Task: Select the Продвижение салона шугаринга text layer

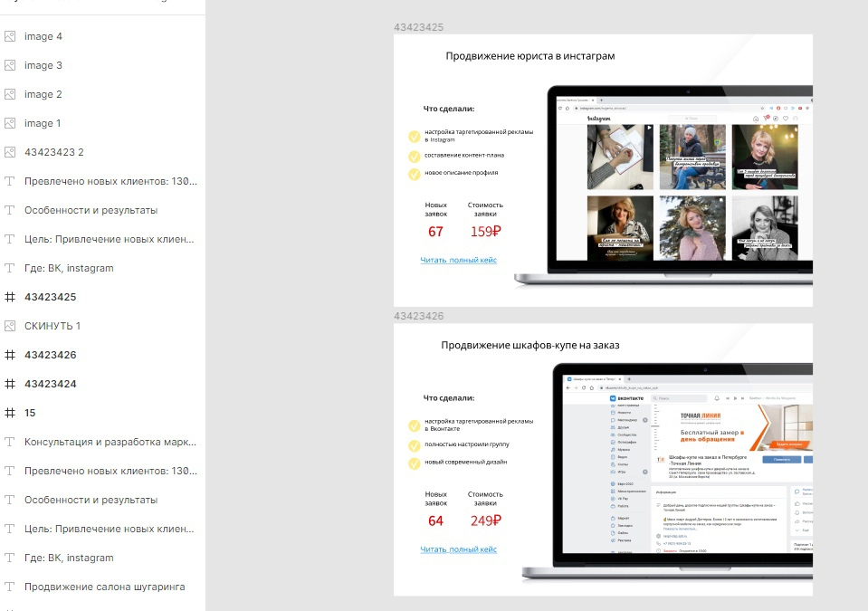Action: [105, 587]
